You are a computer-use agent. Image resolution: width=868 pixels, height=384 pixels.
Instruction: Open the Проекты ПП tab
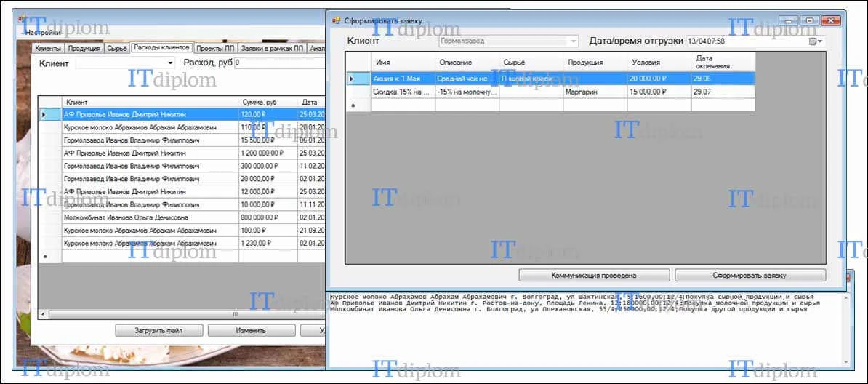[x=216, y=49]
